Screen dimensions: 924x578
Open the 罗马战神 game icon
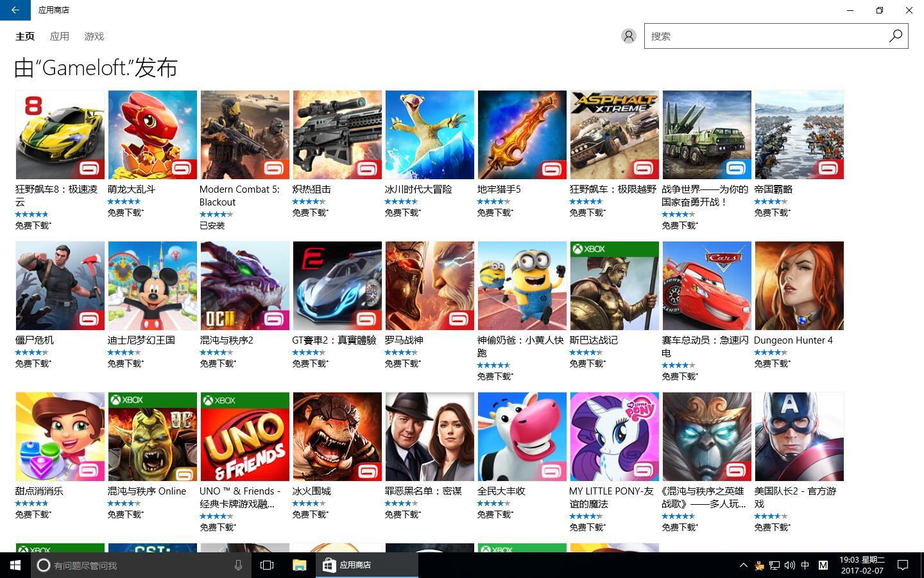pyautogui.click(x=430, y=286)
